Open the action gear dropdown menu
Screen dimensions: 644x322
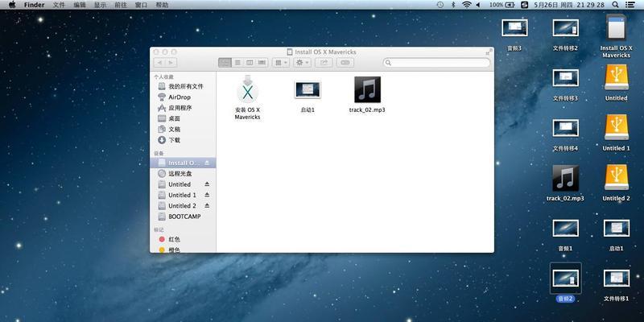click(x=302, y=63)
